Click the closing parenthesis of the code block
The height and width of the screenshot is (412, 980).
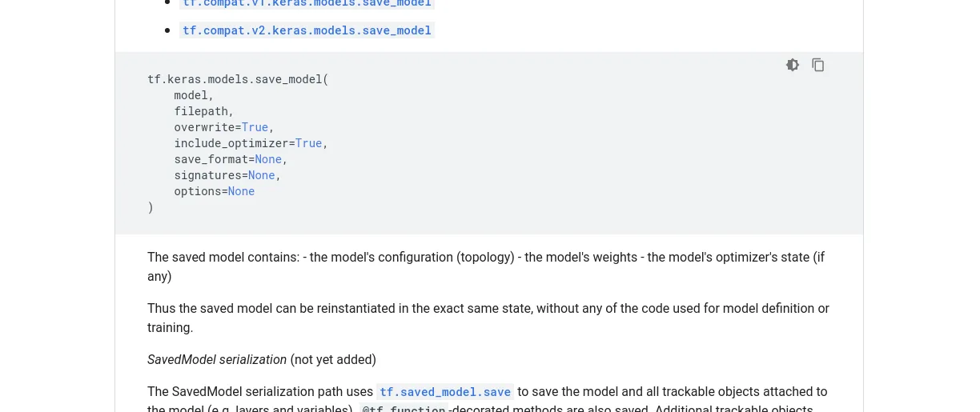[151, 207]
